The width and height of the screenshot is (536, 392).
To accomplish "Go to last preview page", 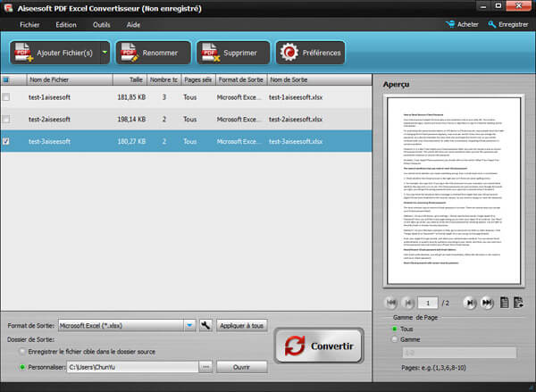I will click(x=487, y=303).
